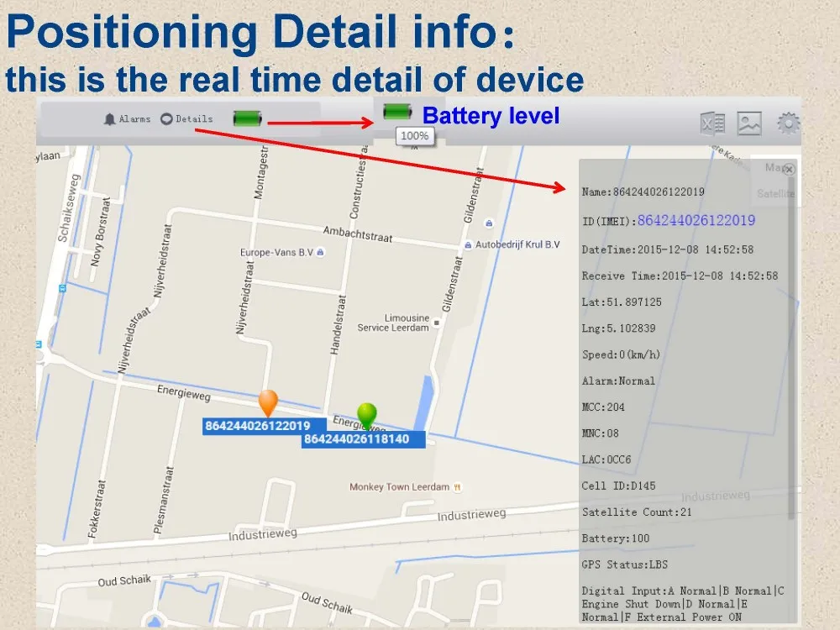Open the Export to Excel icon

point(713,123)
